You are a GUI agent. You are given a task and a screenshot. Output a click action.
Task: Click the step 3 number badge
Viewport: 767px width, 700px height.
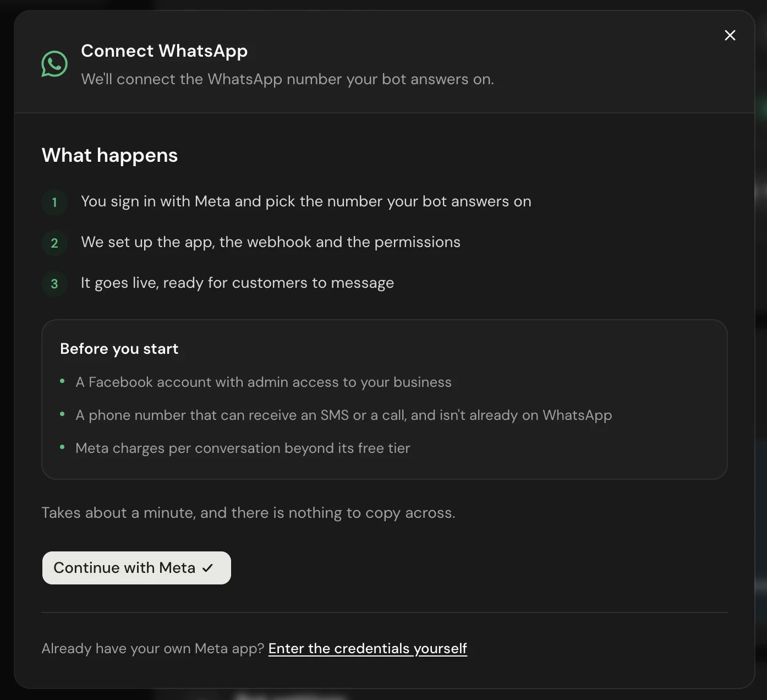point(54,283)
